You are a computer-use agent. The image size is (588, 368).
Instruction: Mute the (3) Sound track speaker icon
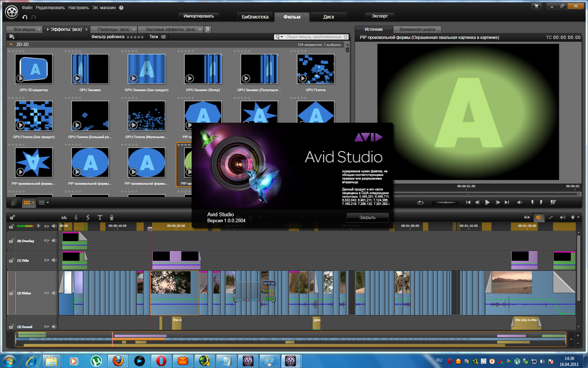pyautogui.click(x=54, y=326)
